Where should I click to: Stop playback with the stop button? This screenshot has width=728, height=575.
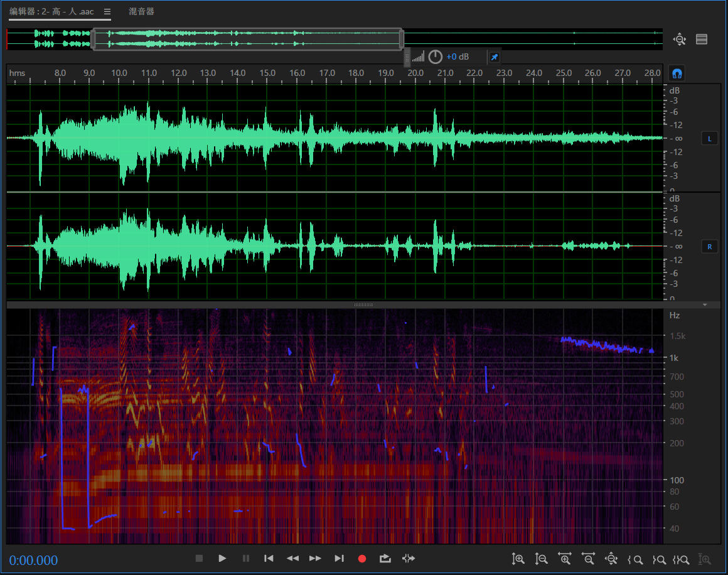[x=199, y=558]
